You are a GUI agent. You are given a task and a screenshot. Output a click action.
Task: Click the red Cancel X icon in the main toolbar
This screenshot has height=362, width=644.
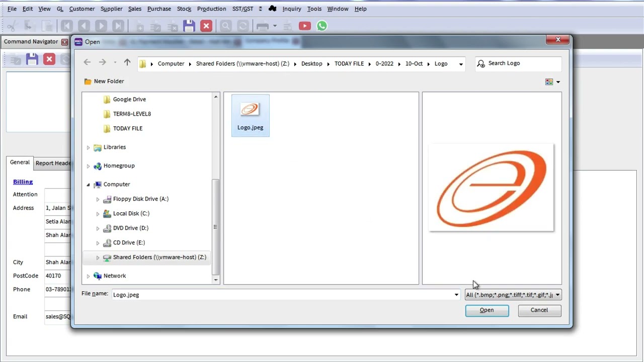point(206,26)
